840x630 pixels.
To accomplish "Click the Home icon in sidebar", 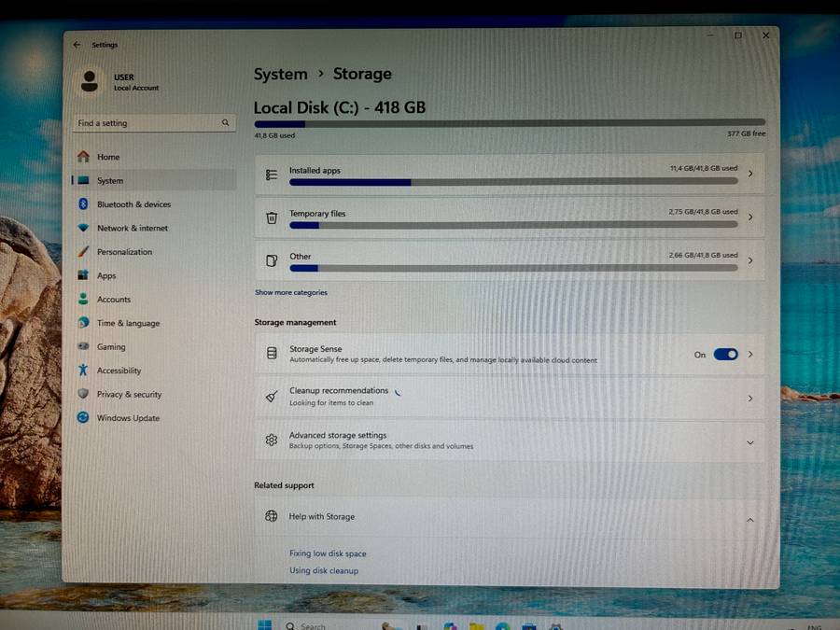I will coord(84,157).
